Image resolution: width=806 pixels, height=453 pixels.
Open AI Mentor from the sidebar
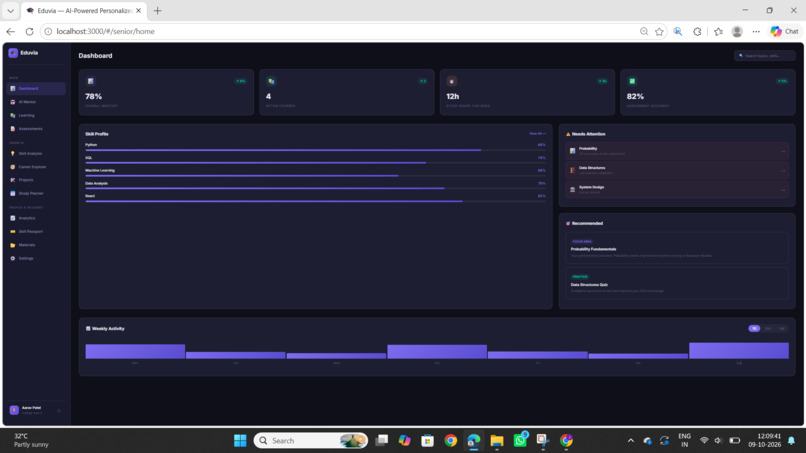(36, 102)
